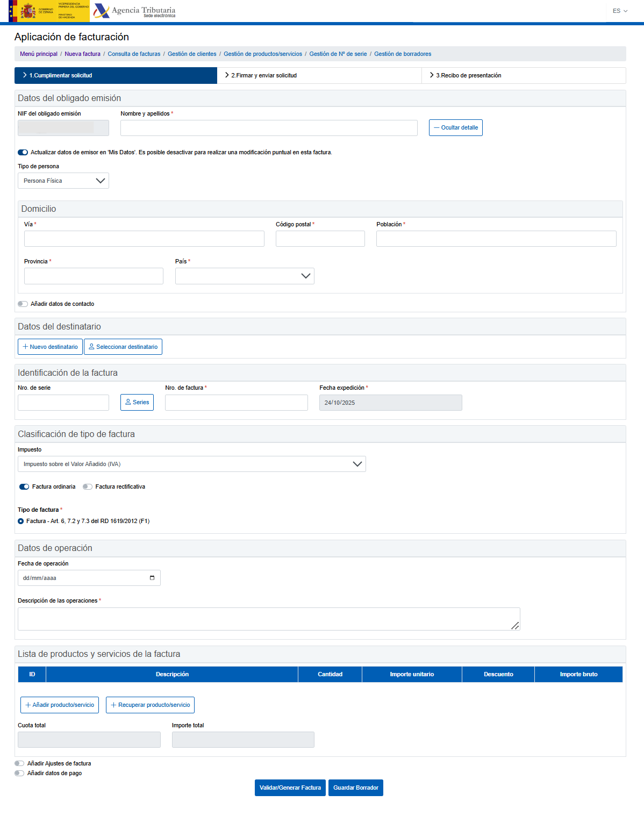Open the Tipo de persona dropdown
Viewport: 644px width, 816px height.
63,181
